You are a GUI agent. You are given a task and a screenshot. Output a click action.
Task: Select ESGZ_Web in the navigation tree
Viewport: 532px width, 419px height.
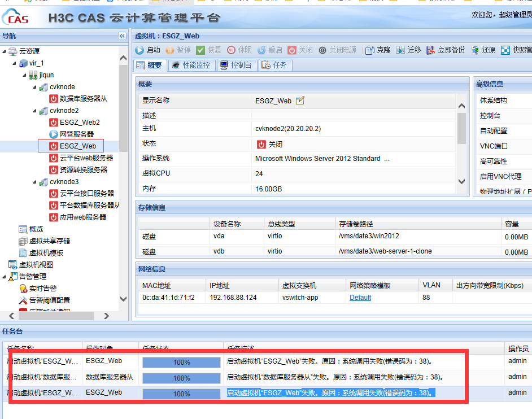[x=73, y=146]
